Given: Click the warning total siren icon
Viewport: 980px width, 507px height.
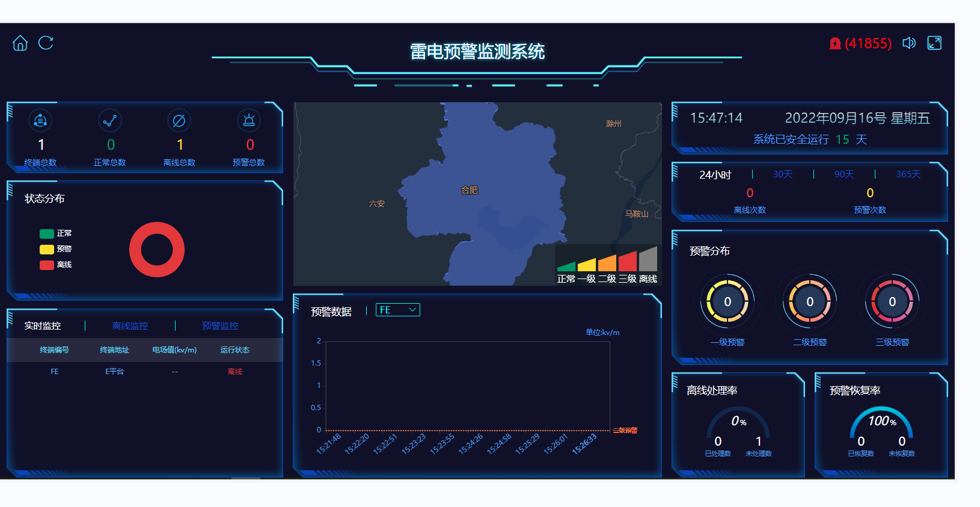Looking at the screenshot, I should [249, 121].
